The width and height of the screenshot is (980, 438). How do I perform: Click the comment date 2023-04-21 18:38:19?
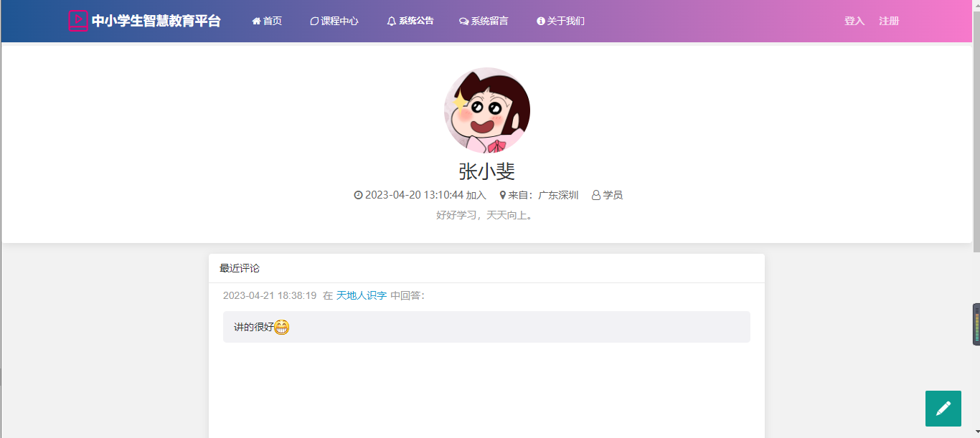pos(270,295)
